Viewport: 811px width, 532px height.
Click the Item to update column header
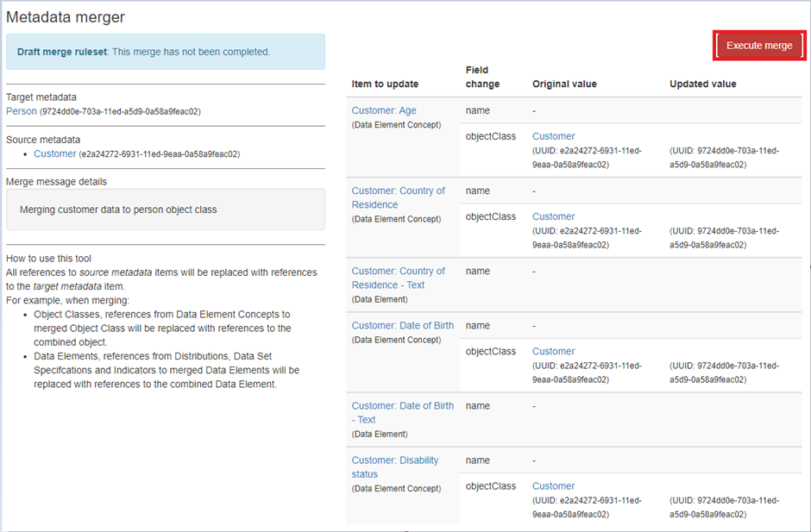point(385,84)
